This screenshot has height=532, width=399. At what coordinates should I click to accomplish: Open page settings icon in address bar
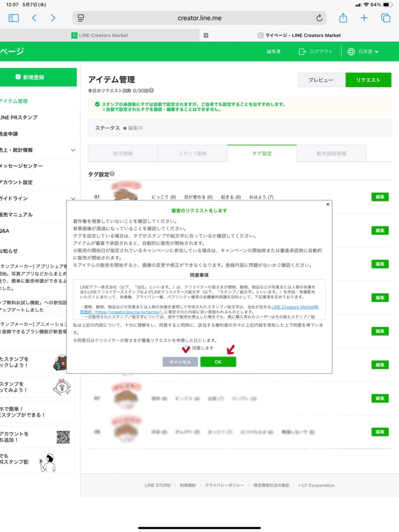point(81,18)
